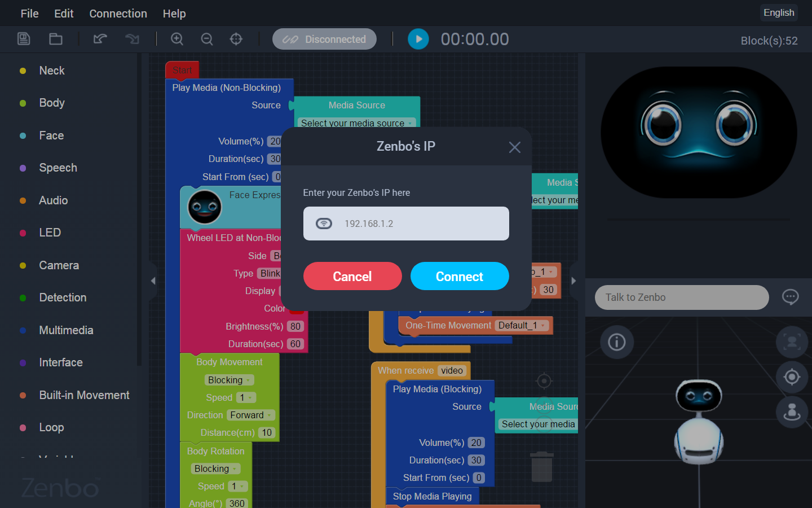The width and height of the screenshot is (812, 508).
Task: Open the Edit menu
Action: point(64,14)
